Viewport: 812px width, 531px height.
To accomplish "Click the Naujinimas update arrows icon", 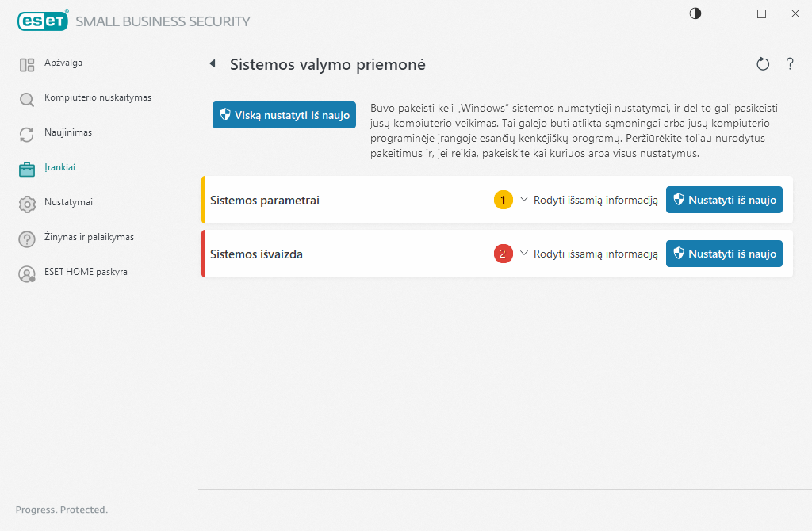I will click(x=27, y=135).
